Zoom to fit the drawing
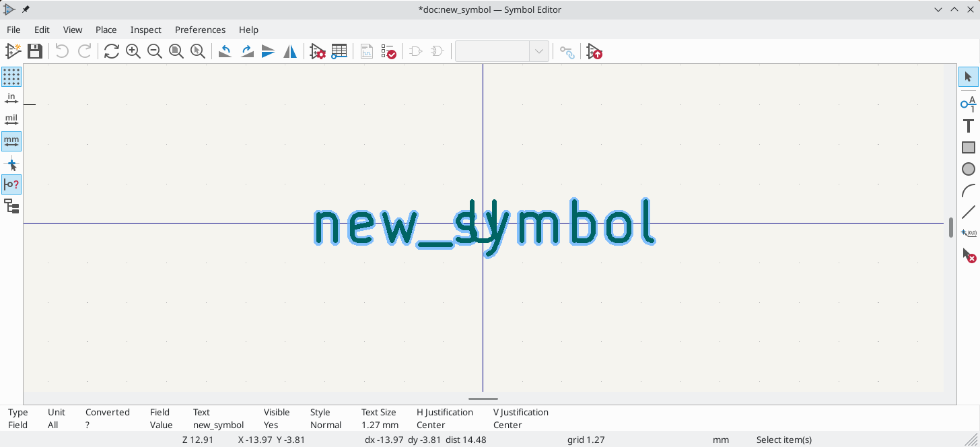Image resolution: width=980 pixels, height=447 pixels. click(x=176, y=51)
